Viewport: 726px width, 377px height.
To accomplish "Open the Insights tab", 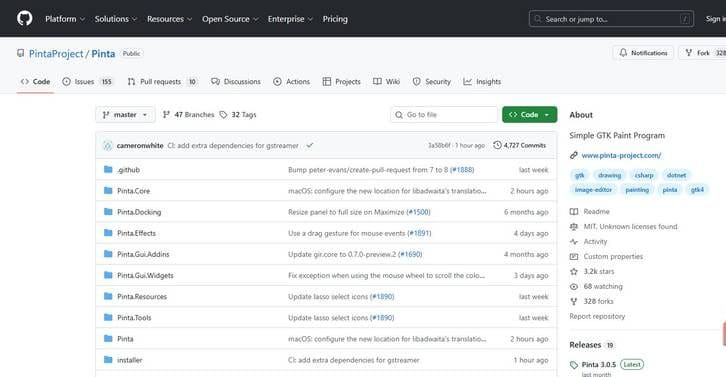I will 482,82.
